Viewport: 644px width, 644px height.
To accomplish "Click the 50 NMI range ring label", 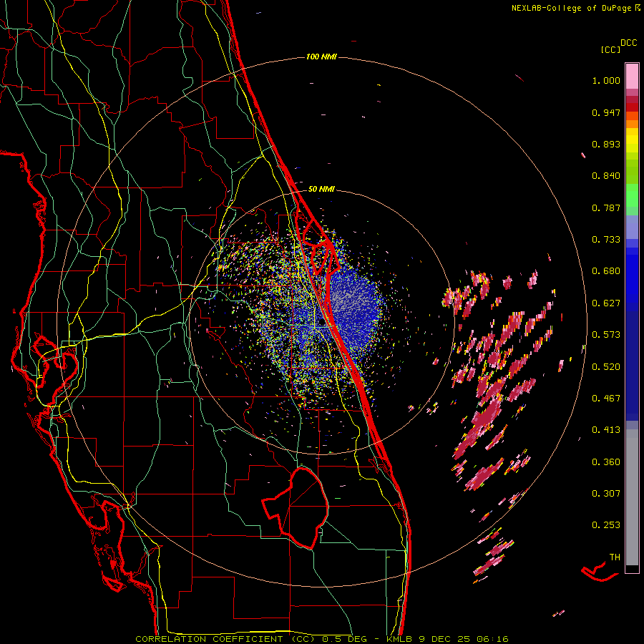I will tap(321, 190).
